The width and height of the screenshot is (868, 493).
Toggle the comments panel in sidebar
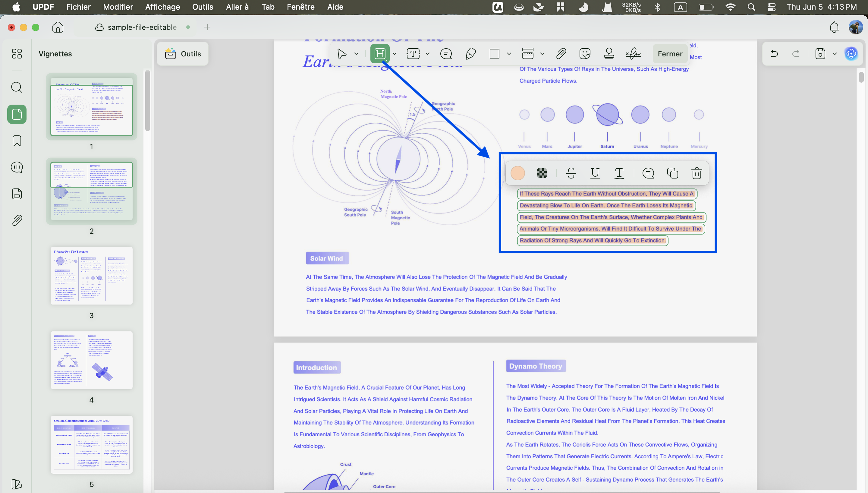pos(17,167)
